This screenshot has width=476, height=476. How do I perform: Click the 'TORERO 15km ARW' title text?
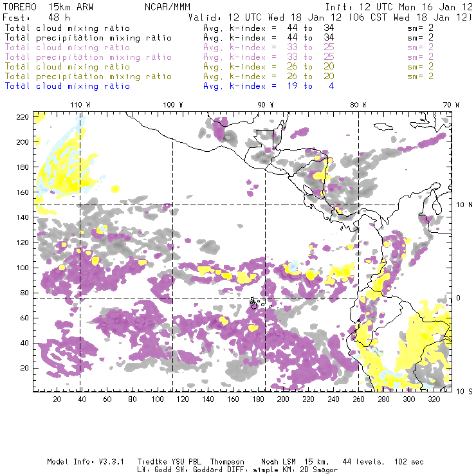click(x=48, y=7)
